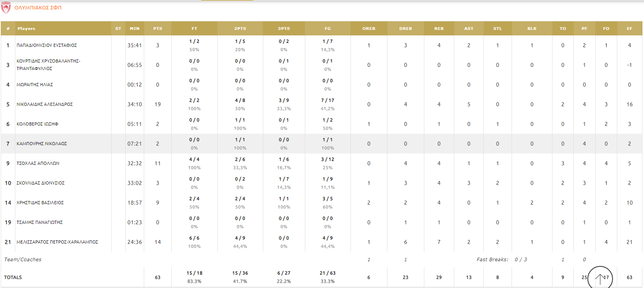Click the scroll-to-top arrow button

[600, 278]
